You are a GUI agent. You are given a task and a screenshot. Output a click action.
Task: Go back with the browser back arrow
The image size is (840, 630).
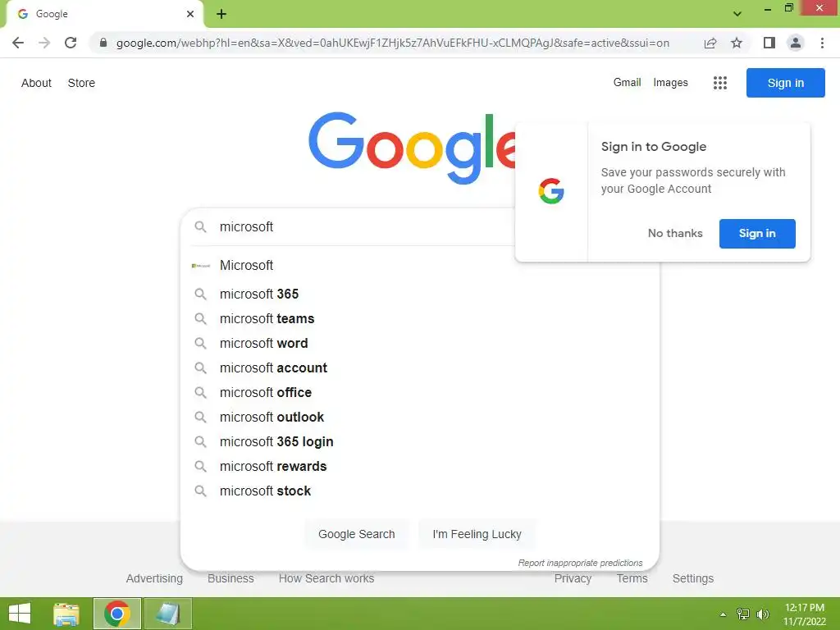click(x=18, y=43)
